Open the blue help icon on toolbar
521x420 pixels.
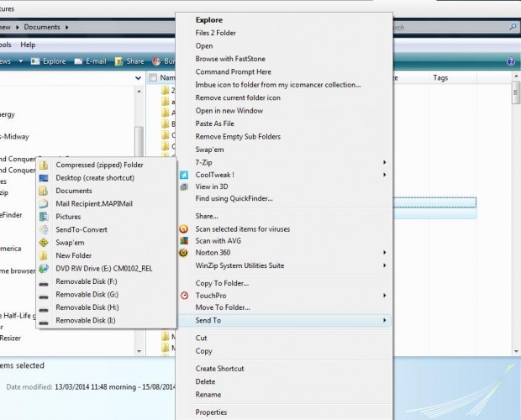[x=511, y=61]
